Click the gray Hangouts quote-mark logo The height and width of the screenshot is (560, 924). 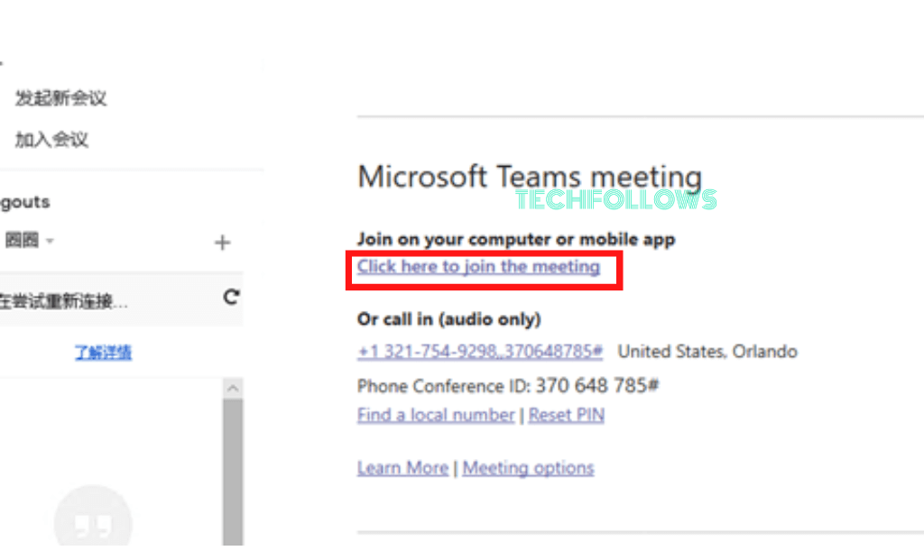click(93, 522)
